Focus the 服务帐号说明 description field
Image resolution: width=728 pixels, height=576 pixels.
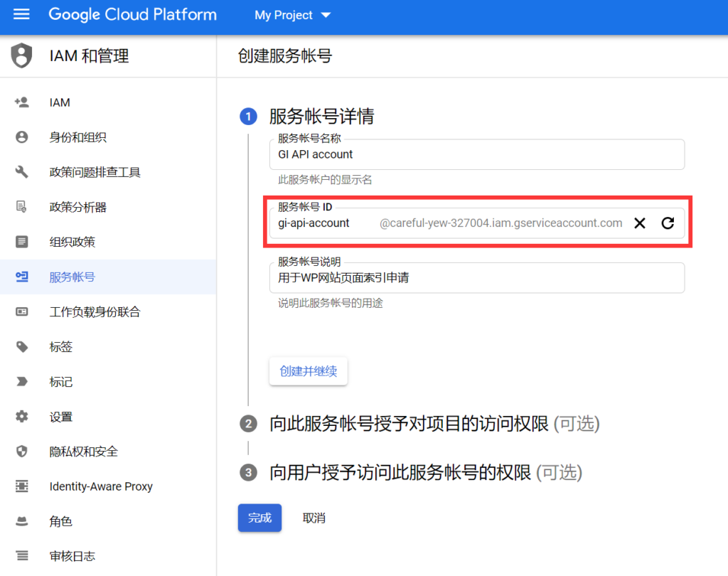point(476,278)
